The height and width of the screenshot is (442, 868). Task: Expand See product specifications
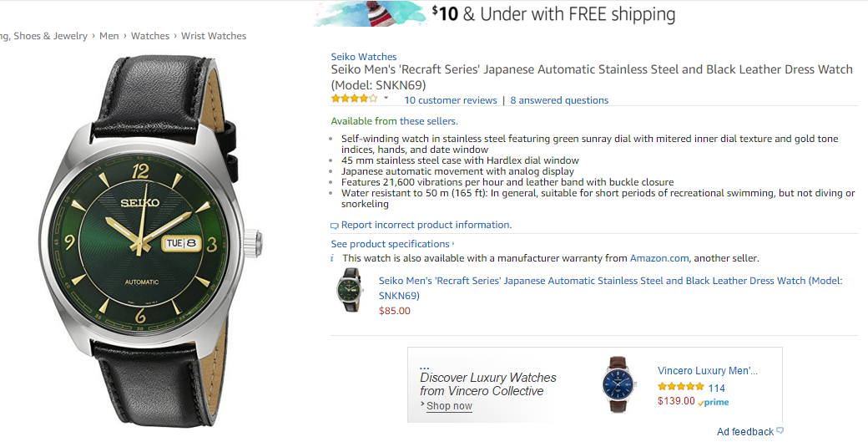pyautogui.click(x=392, y=244)
